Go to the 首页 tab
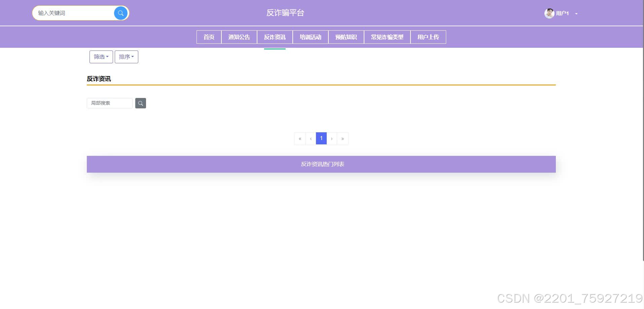Image resolution: width=644 pixels, height=309 pixels. point(209,37)
